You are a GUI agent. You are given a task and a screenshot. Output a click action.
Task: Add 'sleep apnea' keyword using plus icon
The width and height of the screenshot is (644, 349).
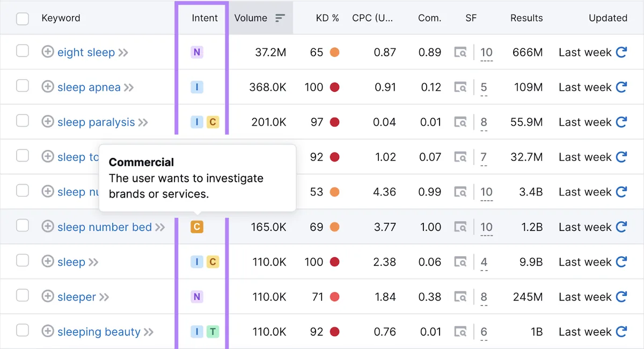tap(48, 87)
